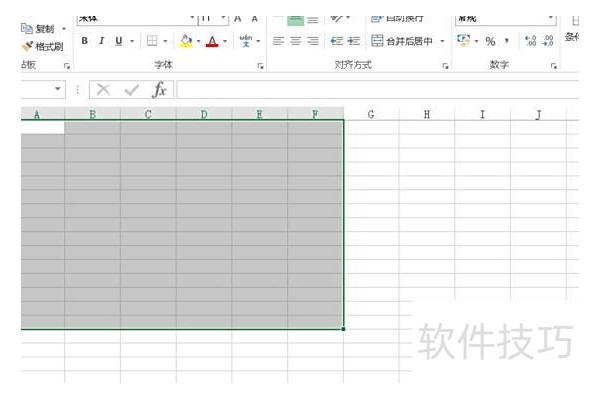Align text left in cells
Screen dimensions: 600x400
(278, 41)
